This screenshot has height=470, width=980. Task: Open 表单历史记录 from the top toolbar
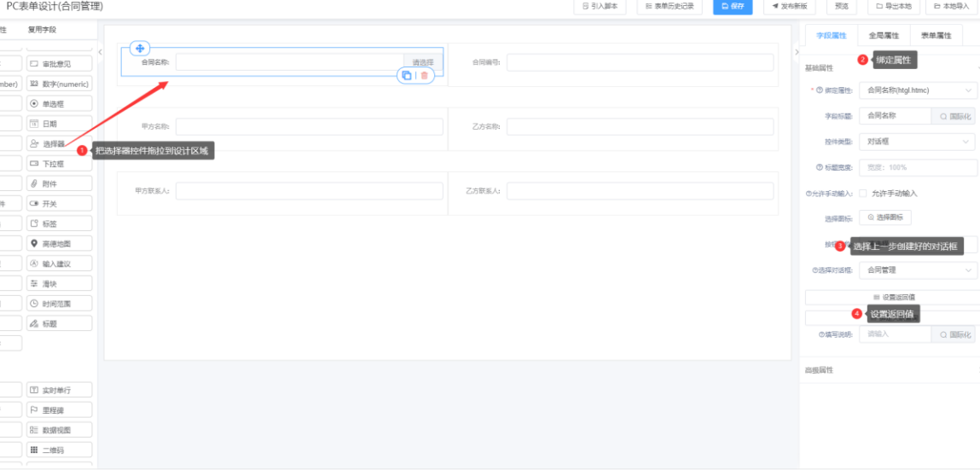670,6
